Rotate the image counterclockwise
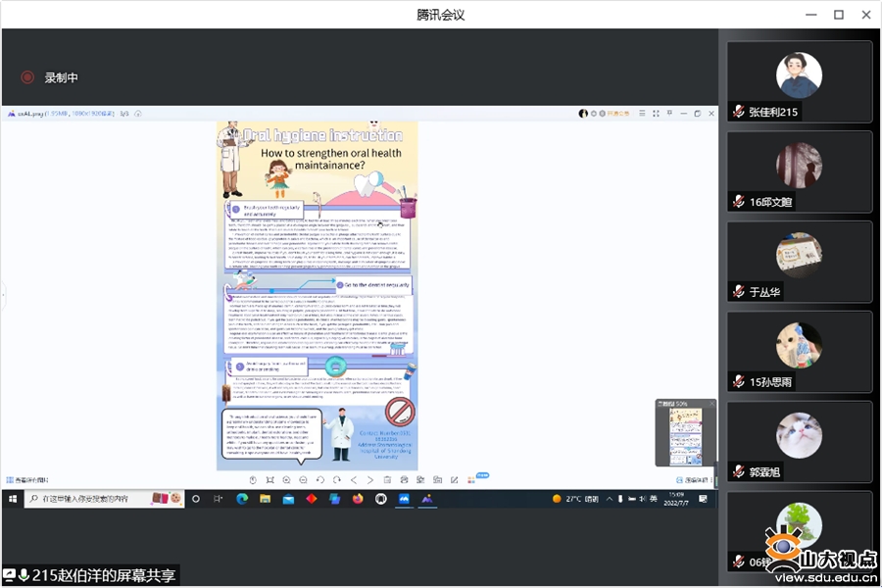This screenshot has height=588, width=882. pyautogui.click(x=319, y=480)
